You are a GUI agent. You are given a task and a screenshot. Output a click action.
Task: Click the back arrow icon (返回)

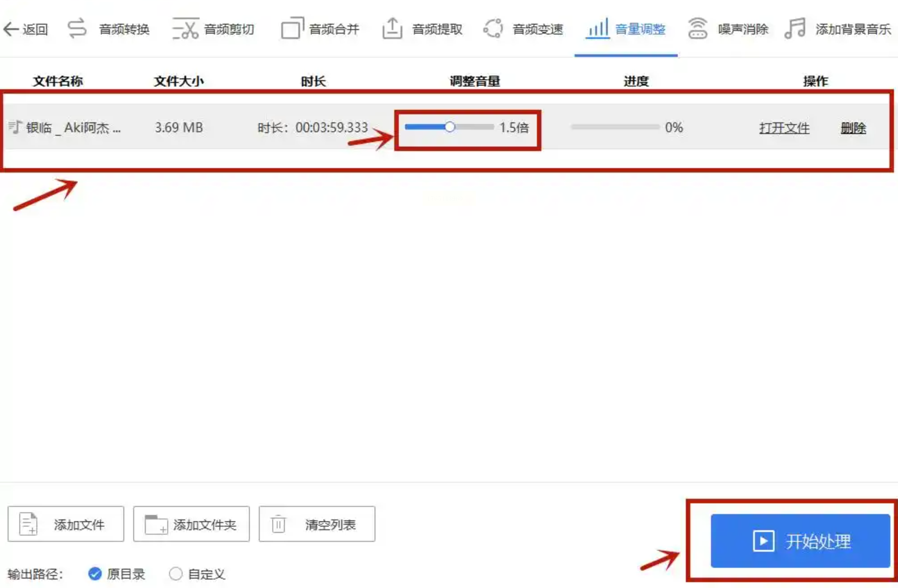[x=11, y=29]
